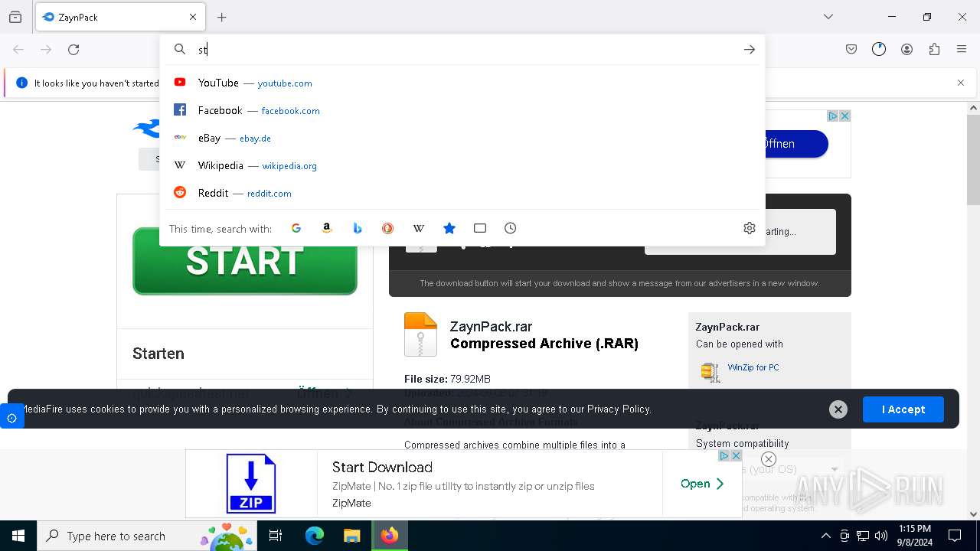Show hidden system tray icons
This screenshot has width=980, height=551.
pyautogui.click(x=825, y=536)
